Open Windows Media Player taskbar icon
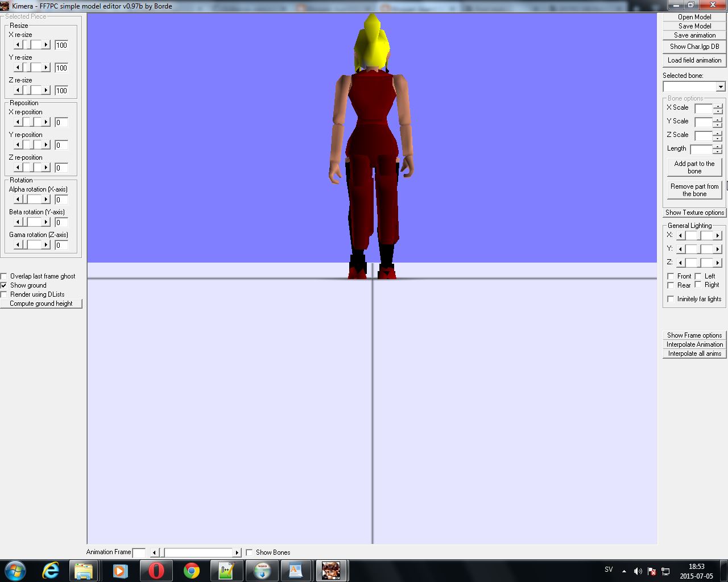The height and width of the screenshot is (582, 728). (120, 570)
